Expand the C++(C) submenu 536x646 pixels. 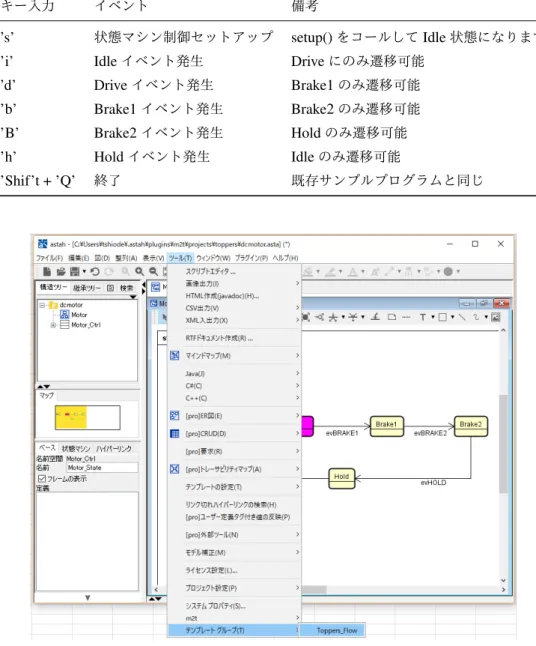coord(234,398)
